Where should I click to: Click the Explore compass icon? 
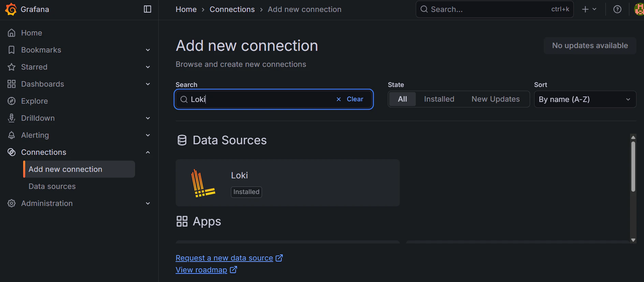coord(12,101)
